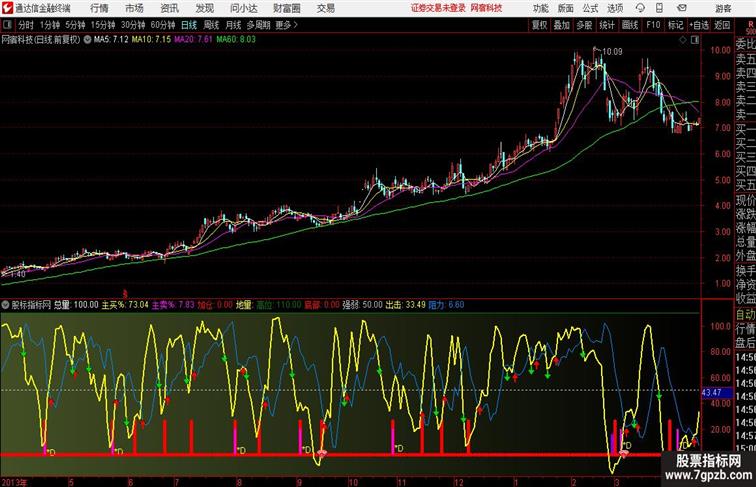Open the 资讯 menu
Image resolution: width=756 pixels, height=487 pixels.
tap(169, 8)
